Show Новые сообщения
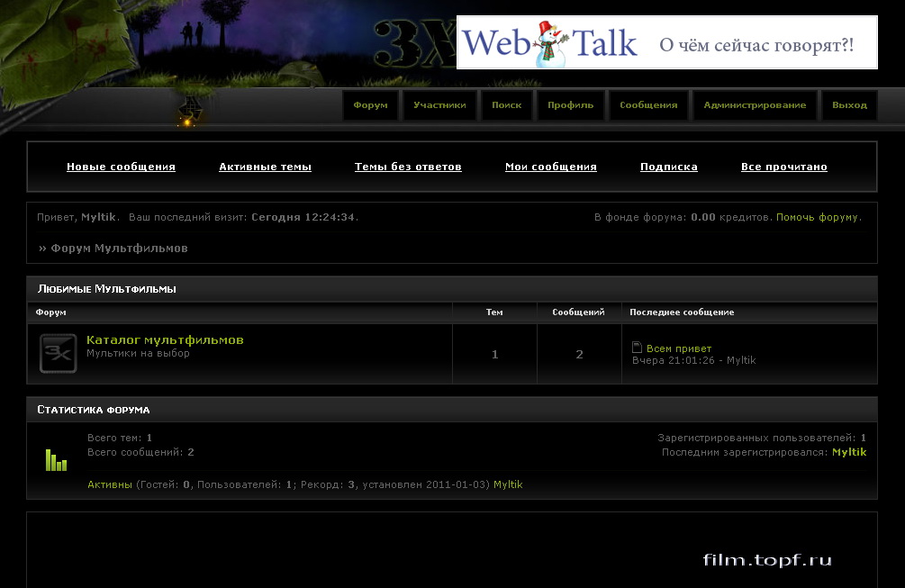 click(x=121, y=167)
